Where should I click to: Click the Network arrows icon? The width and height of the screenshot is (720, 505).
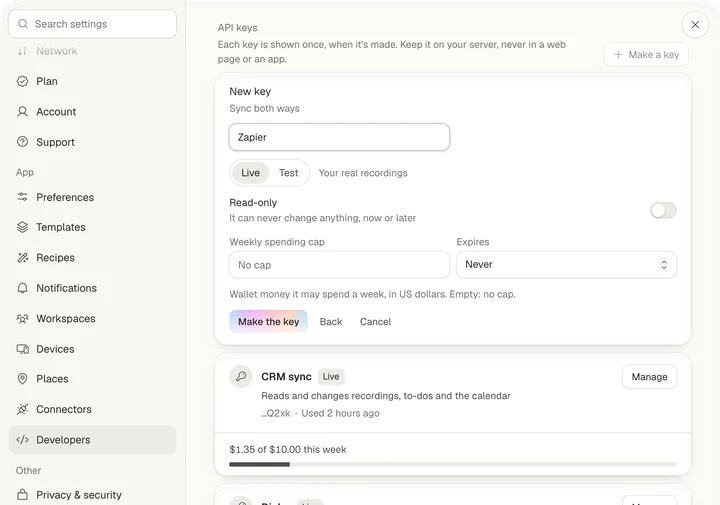point(22,51)
